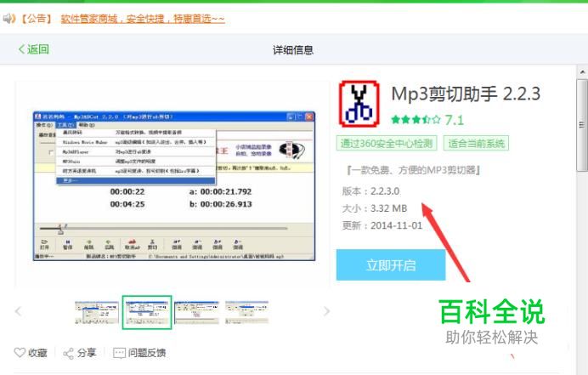Click the heart 收藏 favorite icon
Image resolution: width=588 pixels, height=375 pixels.
[x=20, y=353]
